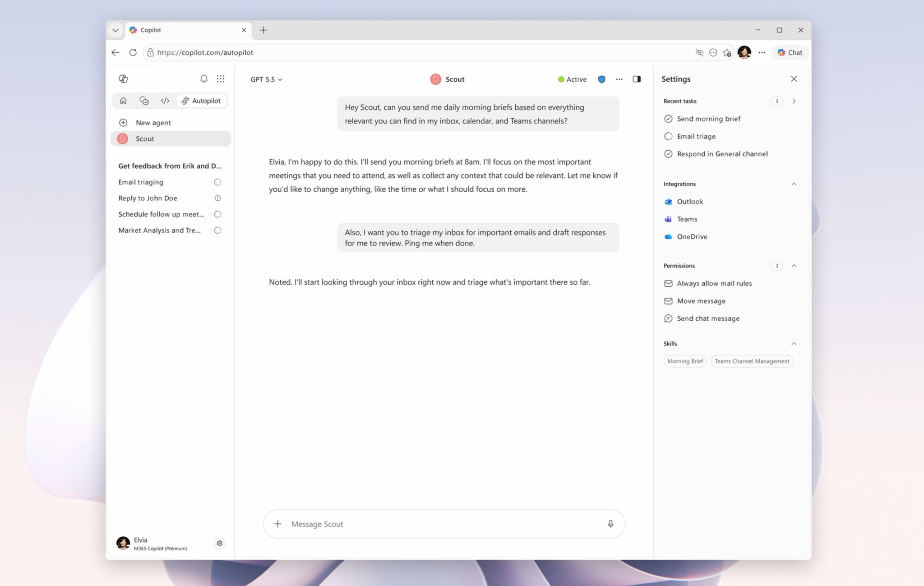924x586 pixels.
Task: Click the plus attach button in message box
Action: click(x=278, y=524)
